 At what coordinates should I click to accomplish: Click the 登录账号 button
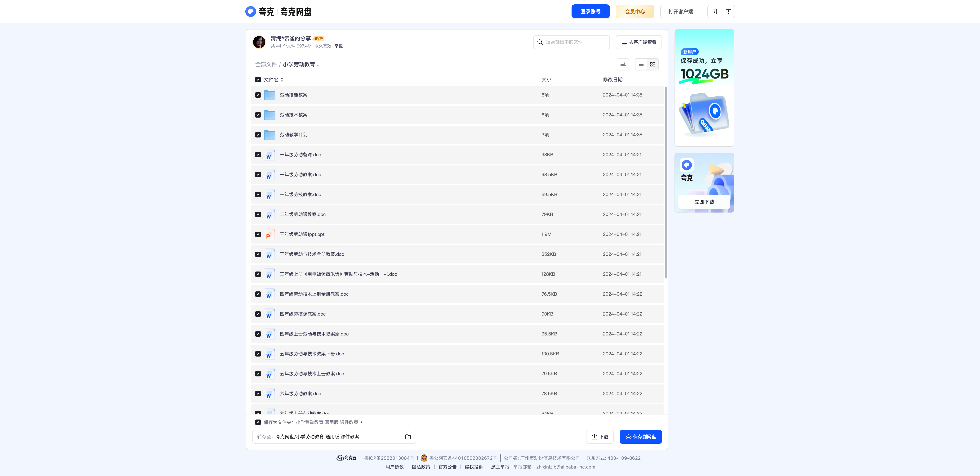click(x=590, y=11)
